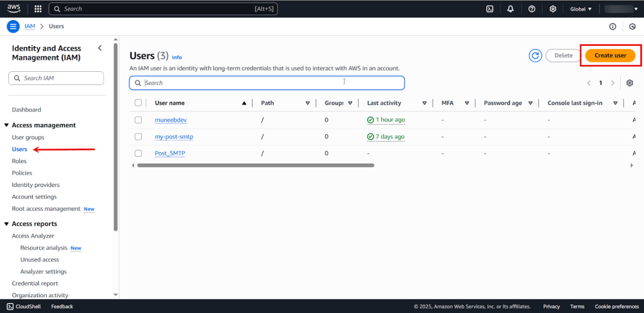Toggle the hamburger navigation menu
The height and width of the screenshot is (313, 644).
(13, 26)
